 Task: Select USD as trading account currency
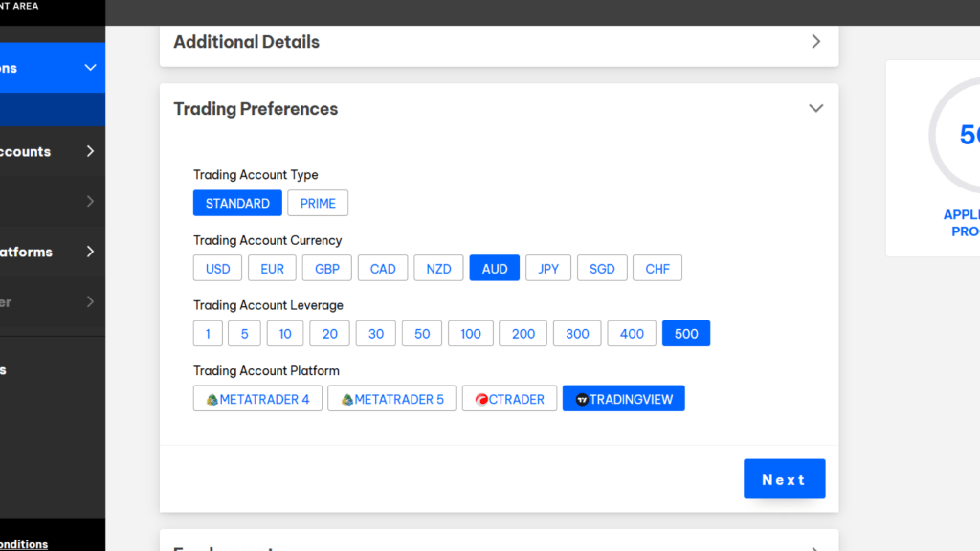[x=217, y=268]
